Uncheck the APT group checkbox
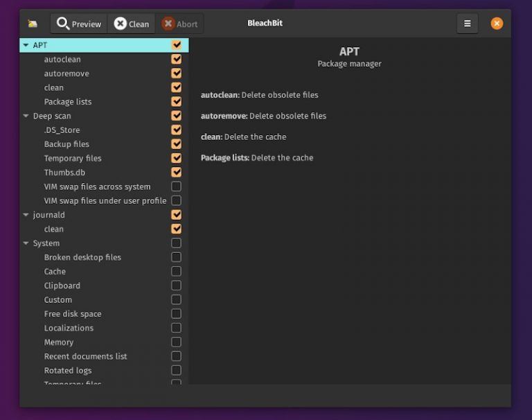 tap(177, 45)
